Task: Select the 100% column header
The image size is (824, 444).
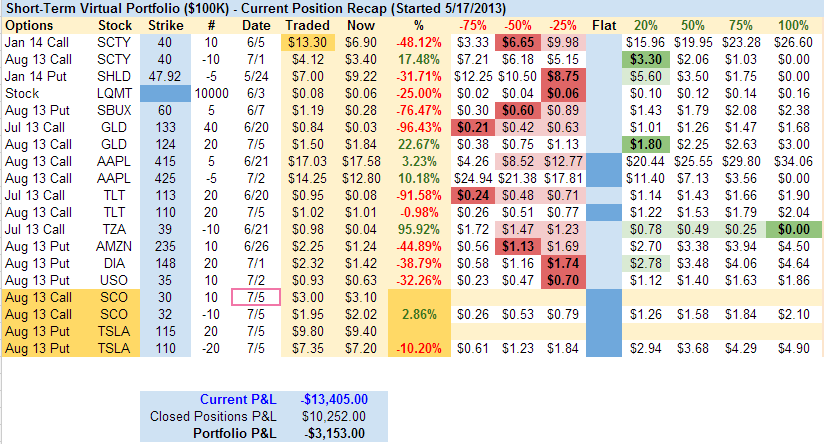Action: [x=793, y=24]
